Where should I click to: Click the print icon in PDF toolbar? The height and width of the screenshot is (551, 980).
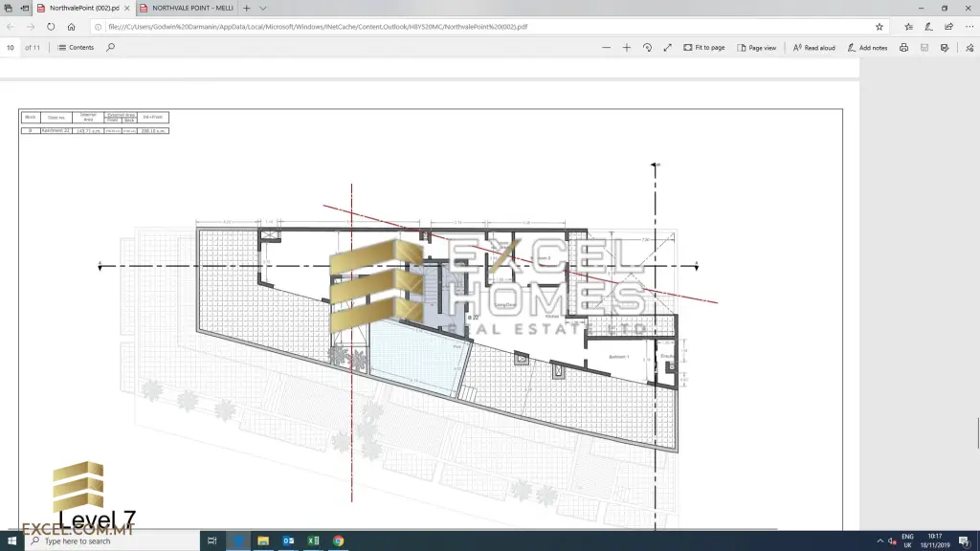coord(903,47)
